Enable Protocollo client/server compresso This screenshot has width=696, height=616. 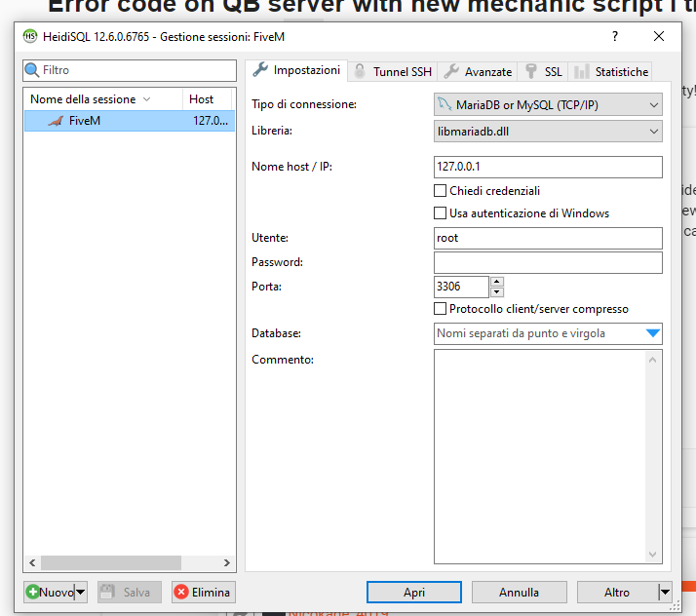(x=440, y=308)
